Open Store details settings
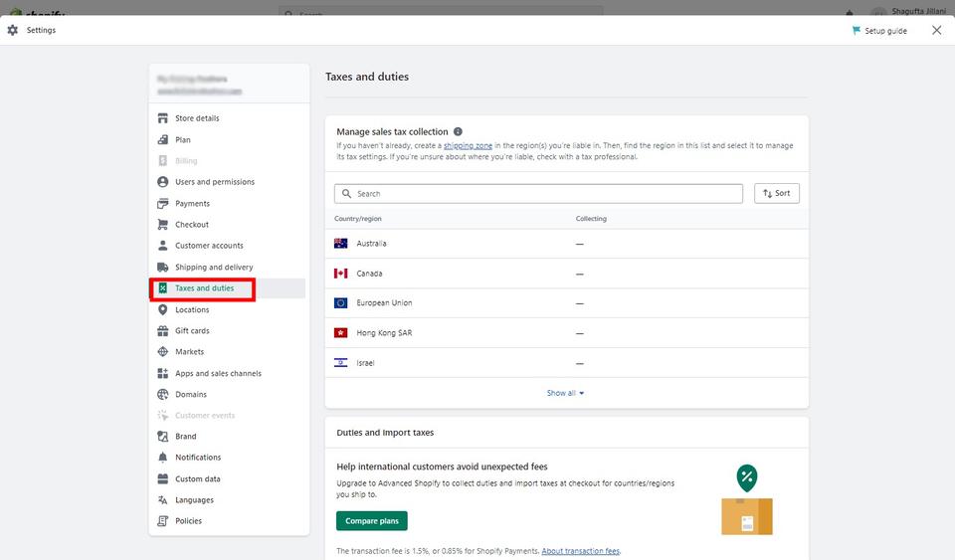The height and width of the screenshot is (560, 955). pos(197,118)
